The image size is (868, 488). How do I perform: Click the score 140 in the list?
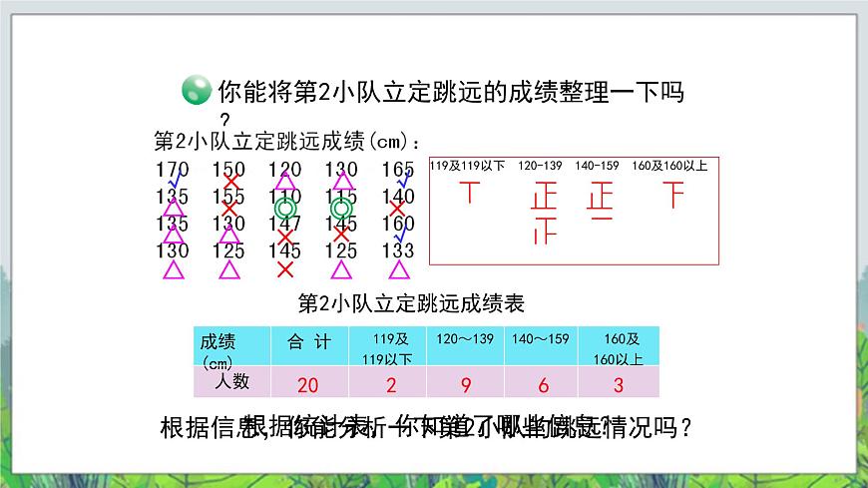tap(398, 196)
